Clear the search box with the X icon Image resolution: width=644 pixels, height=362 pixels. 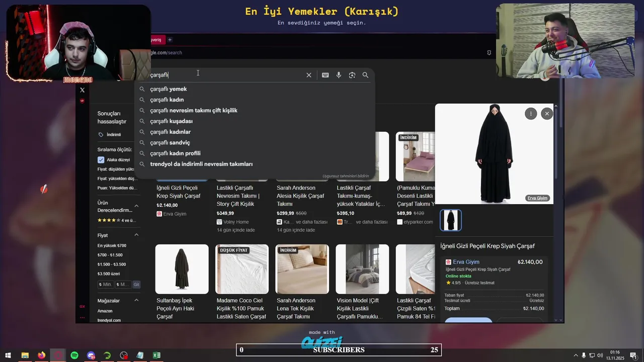[x=309, y=75]
